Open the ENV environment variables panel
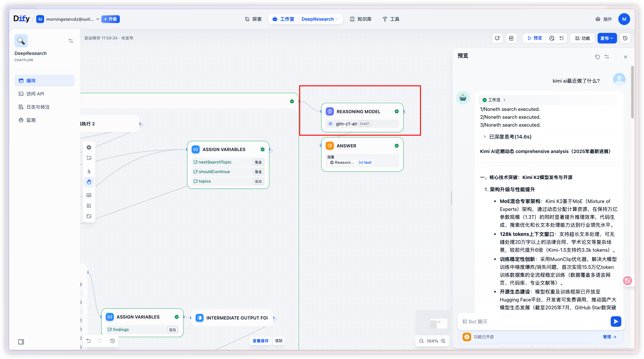Viewport: 644px width, 359px height. click(x=511, y=38)
